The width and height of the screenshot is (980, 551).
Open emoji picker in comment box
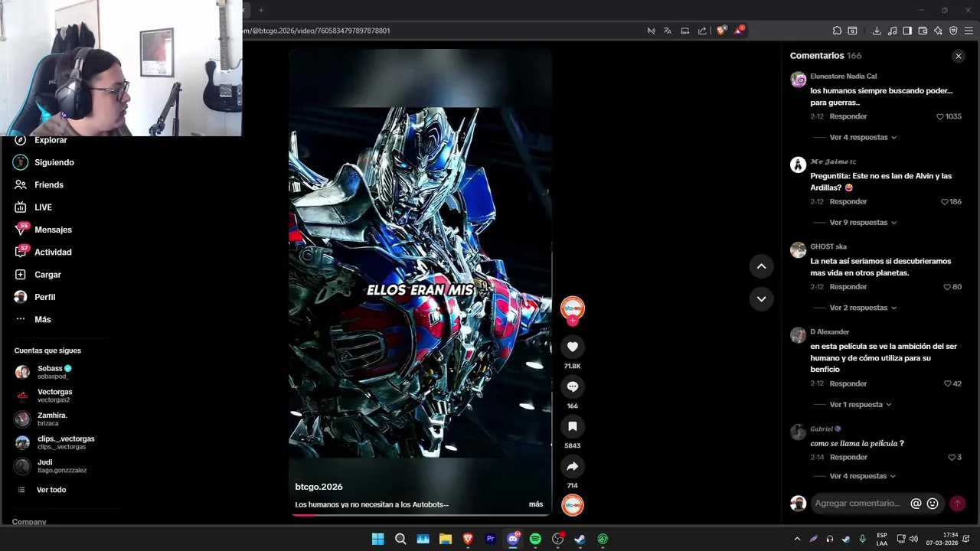coord(933,504)
